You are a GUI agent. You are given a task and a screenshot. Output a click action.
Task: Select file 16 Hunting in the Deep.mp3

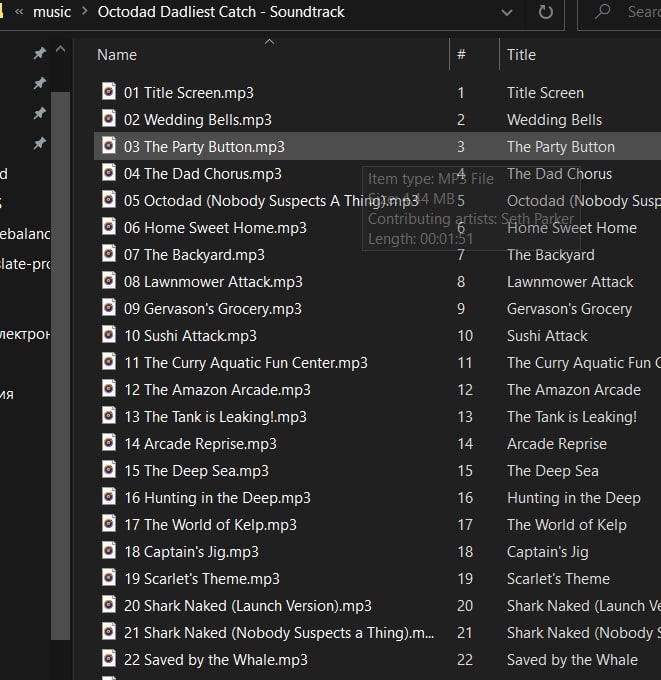(x=217, y=498)
